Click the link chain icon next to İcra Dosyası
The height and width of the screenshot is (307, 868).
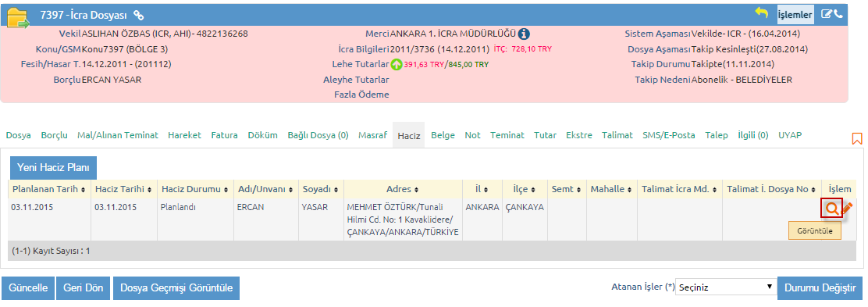click(139, 16)
